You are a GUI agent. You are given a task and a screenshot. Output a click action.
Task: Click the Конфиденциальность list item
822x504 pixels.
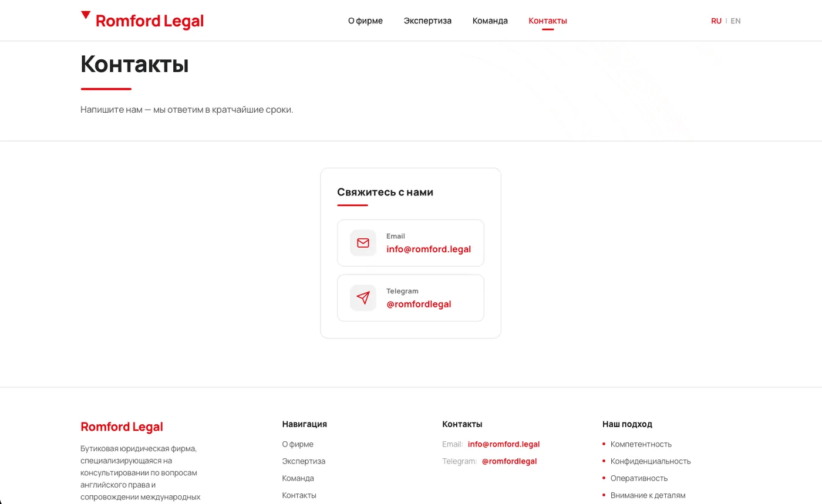(651, 461)
